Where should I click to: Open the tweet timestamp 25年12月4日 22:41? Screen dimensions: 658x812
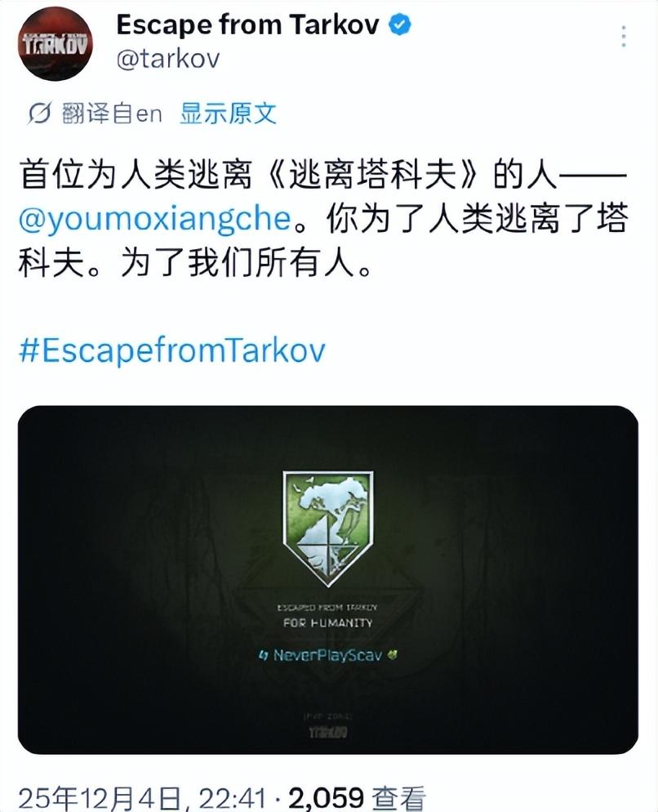(x=142, y=798)
